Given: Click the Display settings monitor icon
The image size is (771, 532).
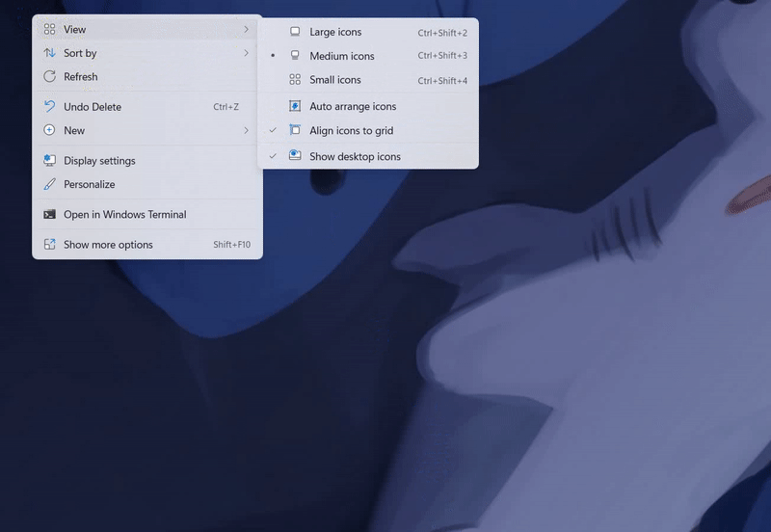Looking at the screenshot, I should pyautogui.click(x=50, y=160).
